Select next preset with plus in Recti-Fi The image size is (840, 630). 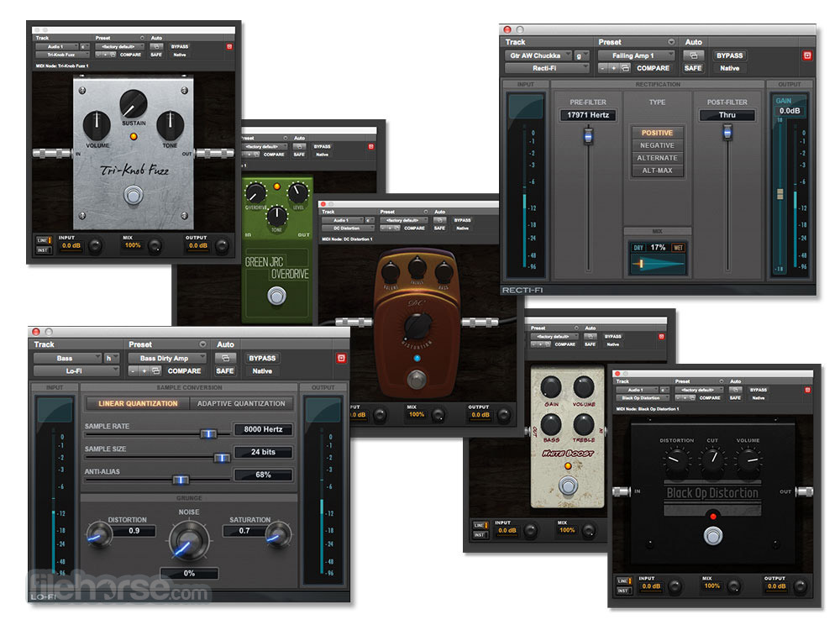point(613,69)
